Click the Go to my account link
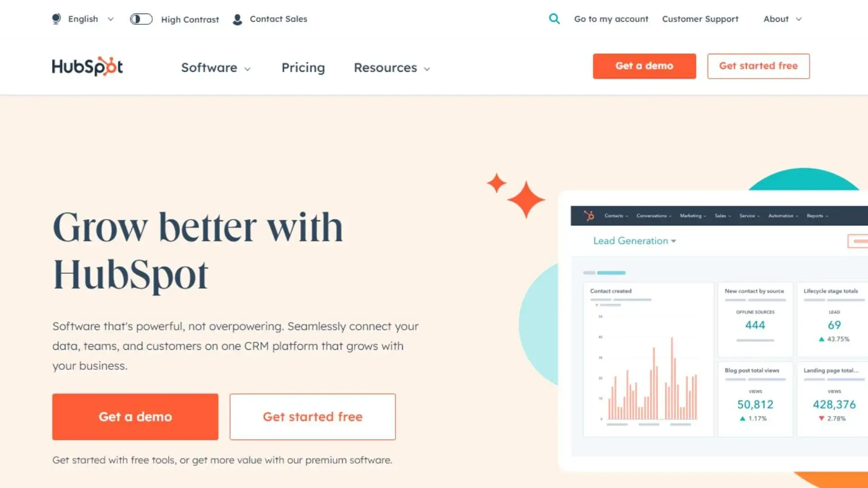This screenshot has height=488, width=868. click(611, 19)
